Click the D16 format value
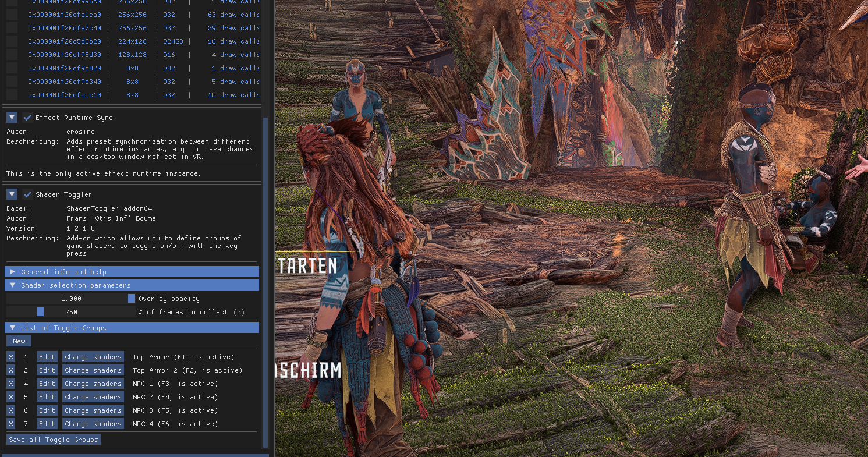The height and width of the screenshot is (457, 868). pyautogui.click(x=169, y=55)
